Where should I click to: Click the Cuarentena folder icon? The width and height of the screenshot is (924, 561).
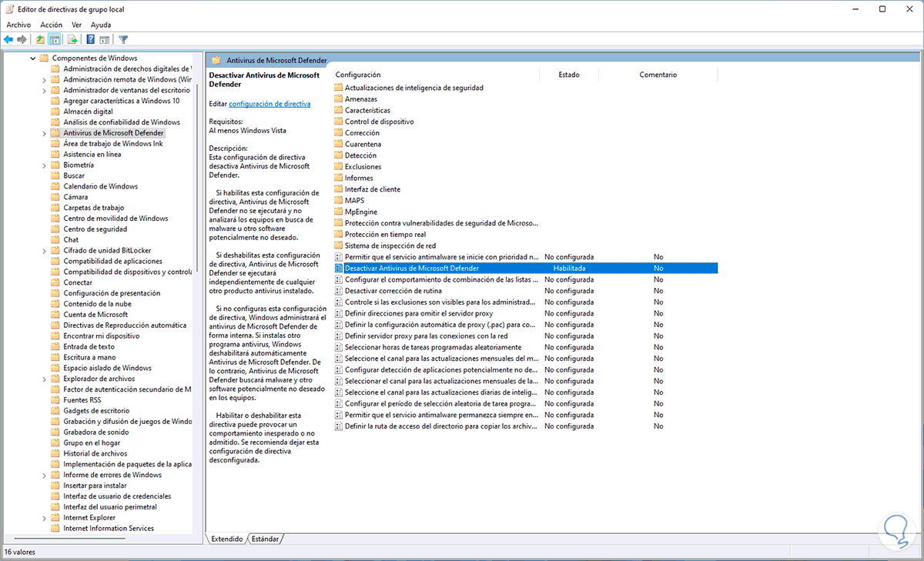[x=339, y=144]
